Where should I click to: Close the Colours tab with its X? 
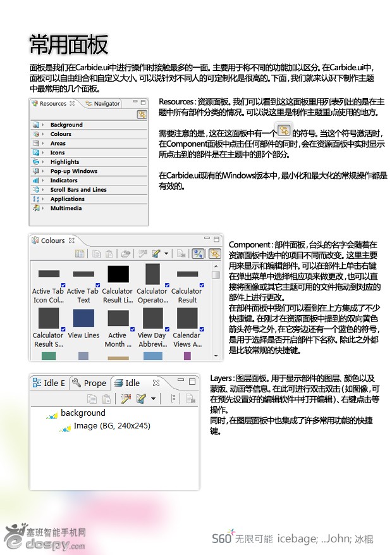click(x=71, y=240)
